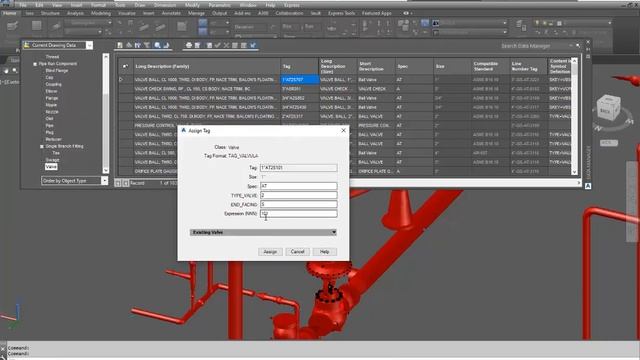
Task: Open the Parametric menu
Action: [219, 5]
